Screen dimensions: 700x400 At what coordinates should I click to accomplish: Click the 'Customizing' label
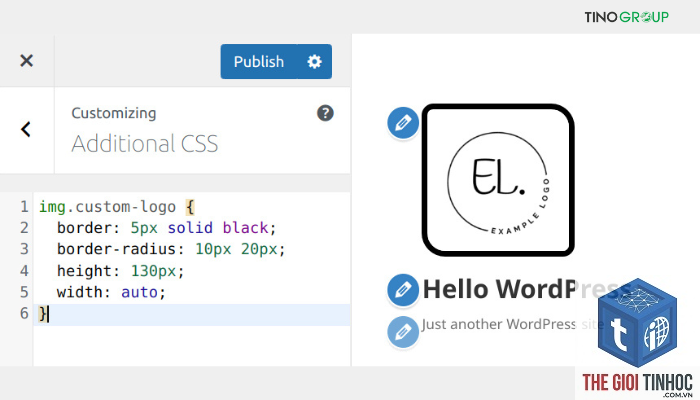coord(114,113)
